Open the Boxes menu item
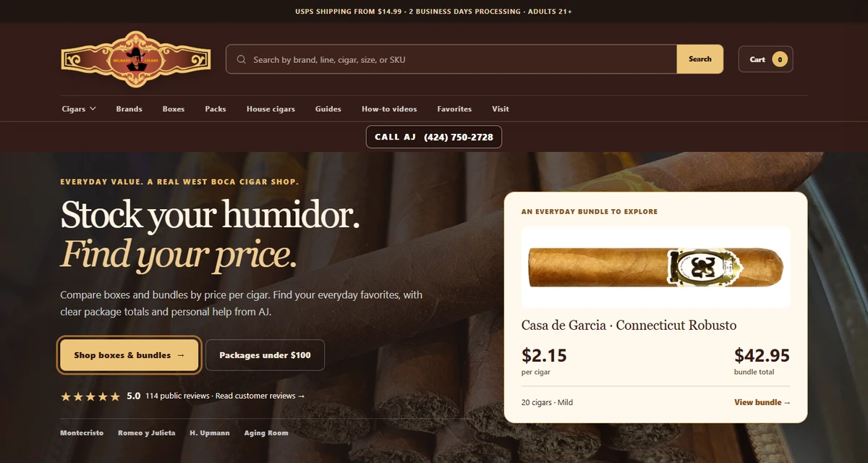Screen dimensions: 868x463 (x=174, y=109)
